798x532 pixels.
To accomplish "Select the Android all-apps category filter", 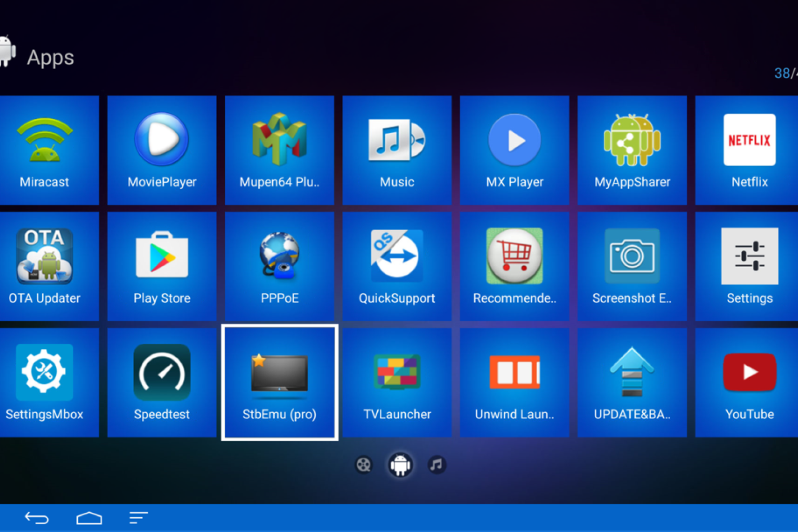I will (x=400, y=465).
